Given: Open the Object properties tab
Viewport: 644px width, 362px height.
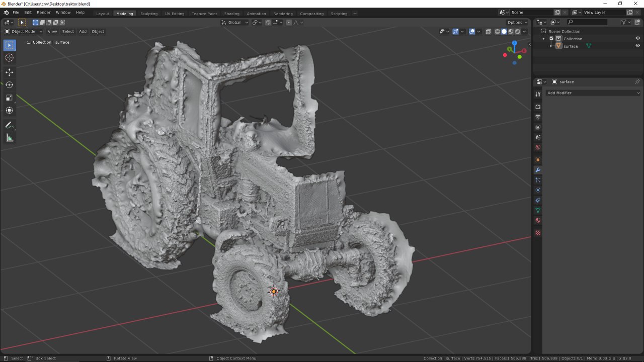Looking at the screenshot, I should pyautogui.click(x=538, y=160).
